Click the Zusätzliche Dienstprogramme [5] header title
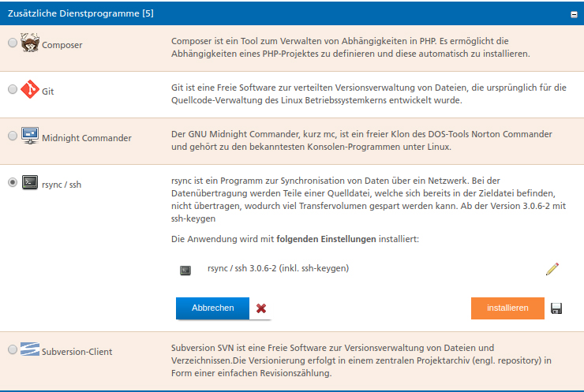This screenshot has width=584, height=392. [x=80, y=13]
